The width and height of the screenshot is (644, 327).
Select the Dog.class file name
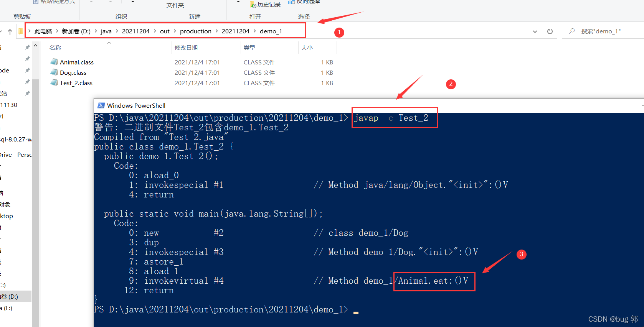[x=73, y=72]
